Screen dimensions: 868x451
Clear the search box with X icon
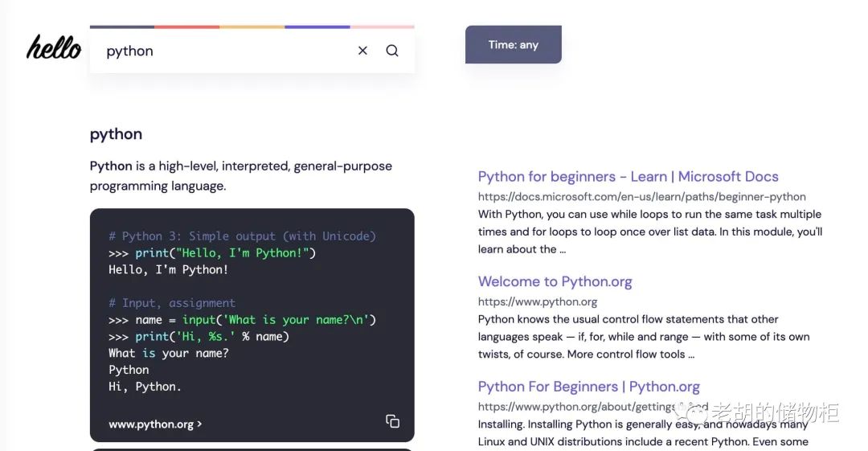[x=362, y=51]
